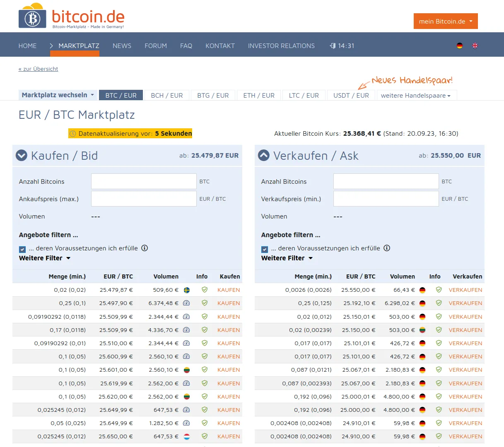504x447 pixels.
Task: Uncheck the Voraussetzungen filter in the Kaufen panel
Action: pyautogui.click(x=22, y=249)
